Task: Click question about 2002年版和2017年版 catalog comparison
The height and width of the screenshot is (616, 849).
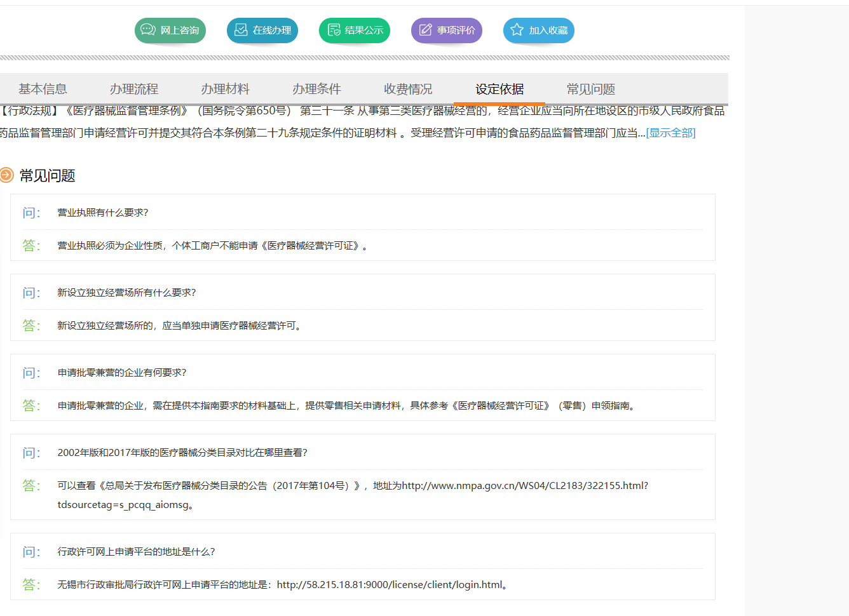Action: pos(182,453)
